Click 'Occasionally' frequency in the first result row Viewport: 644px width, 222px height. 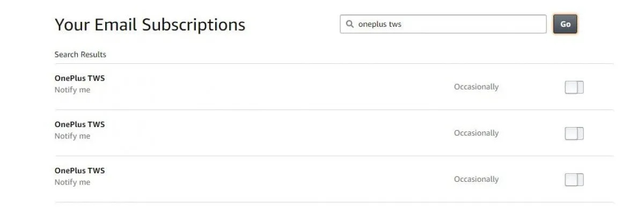[x=476, y=87]
